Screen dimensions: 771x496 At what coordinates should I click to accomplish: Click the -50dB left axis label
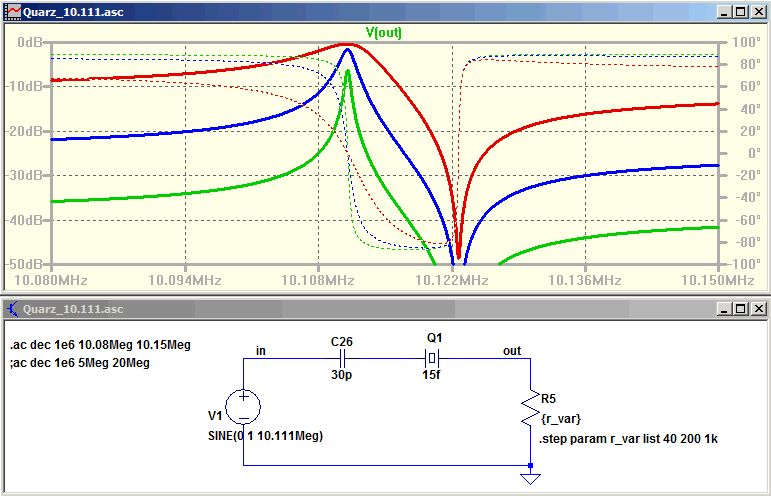tap(24, 264)
